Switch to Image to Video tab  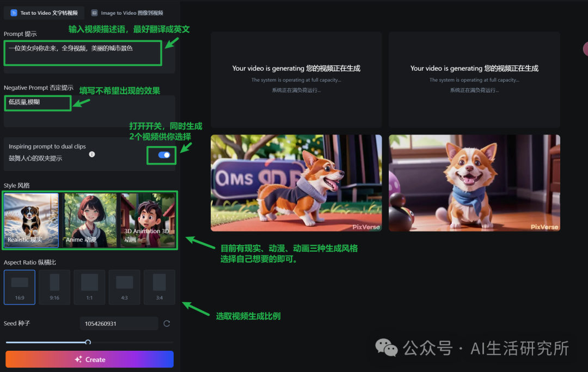coord(127,13)
